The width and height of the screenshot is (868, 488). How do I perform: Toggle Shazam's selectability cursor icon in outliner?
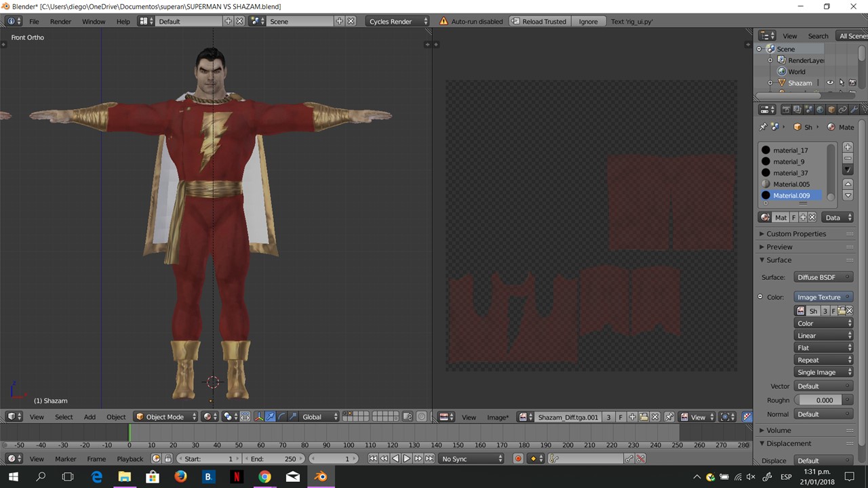841,83
